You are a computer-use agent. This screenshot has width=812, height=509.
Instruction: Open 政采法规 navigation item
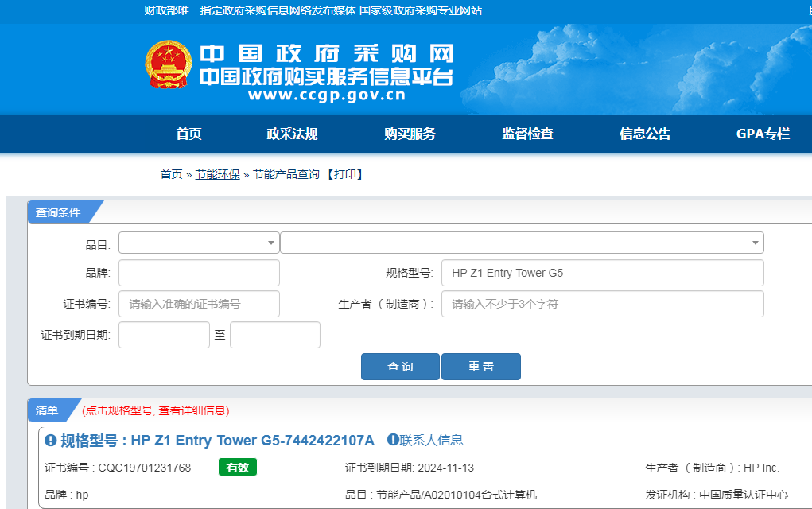[292, 134]
